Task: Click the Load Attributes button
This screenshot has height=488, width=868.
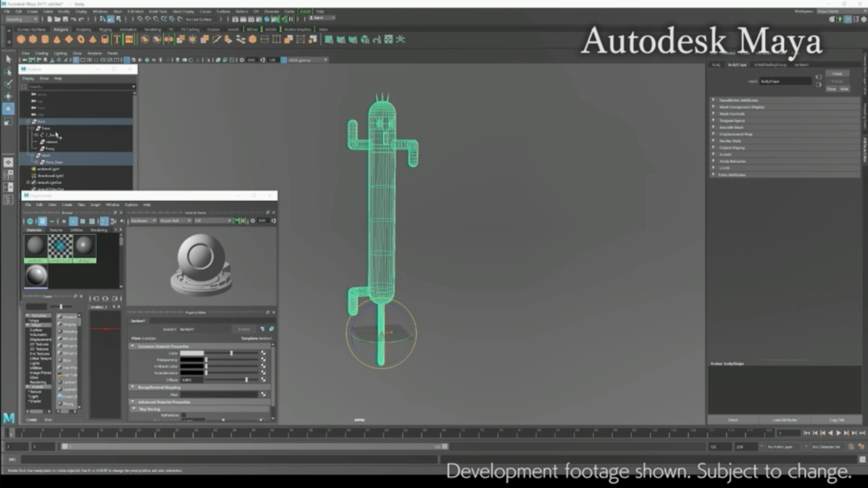Action: point(785,420)
